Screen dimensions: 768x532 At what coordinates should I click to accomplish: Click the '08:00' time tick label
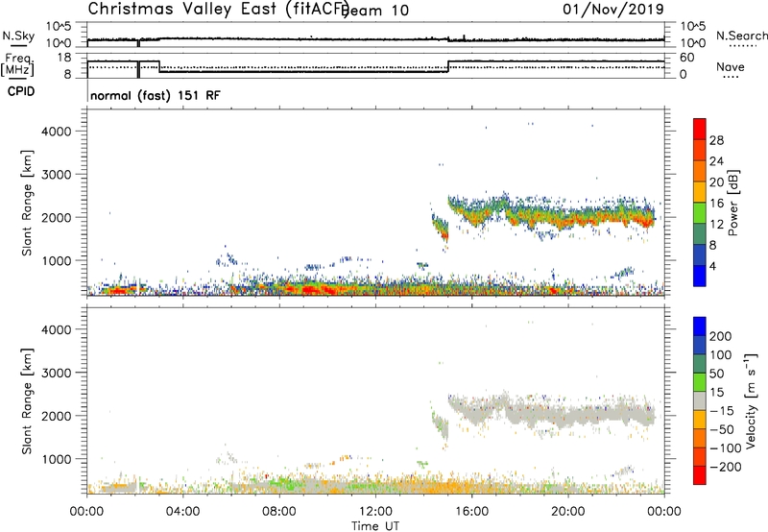click(x=279, y=512)
